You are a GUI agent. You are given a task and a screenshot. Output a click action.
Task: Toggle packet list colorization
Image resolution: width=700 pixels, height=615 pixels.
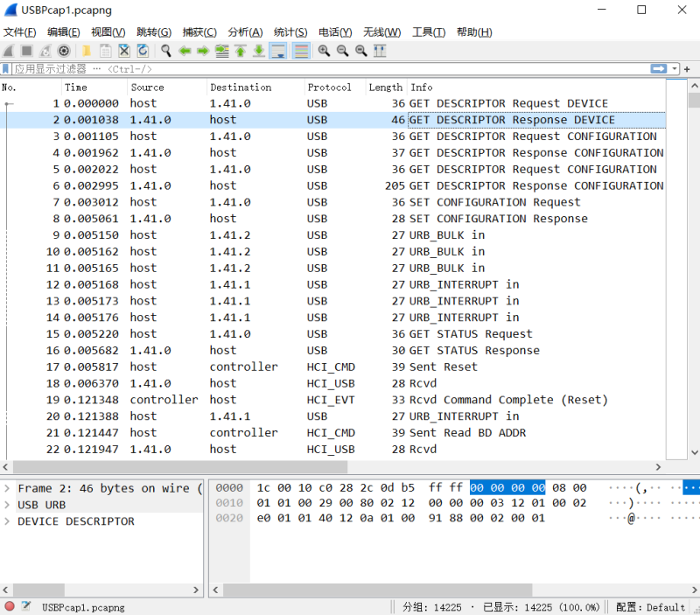click(301, 51)
